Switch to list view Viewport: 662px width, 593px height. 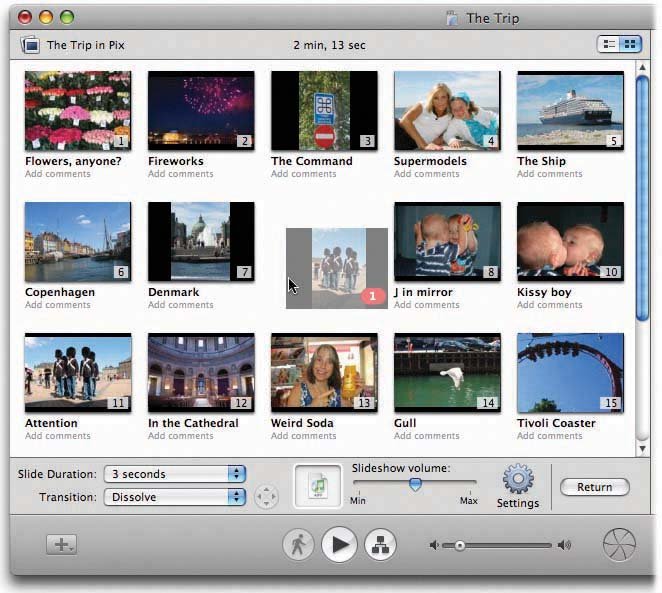coord(608,44)
